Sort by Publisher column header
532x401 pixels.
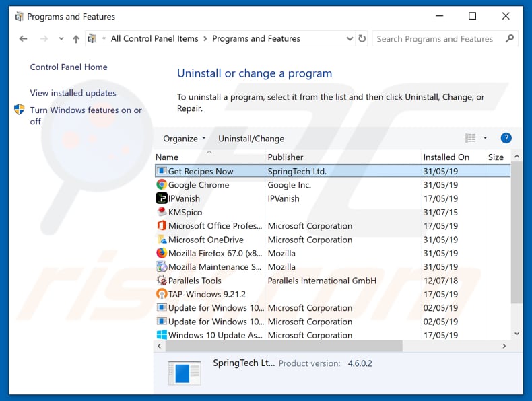click(x=342, y=157)
